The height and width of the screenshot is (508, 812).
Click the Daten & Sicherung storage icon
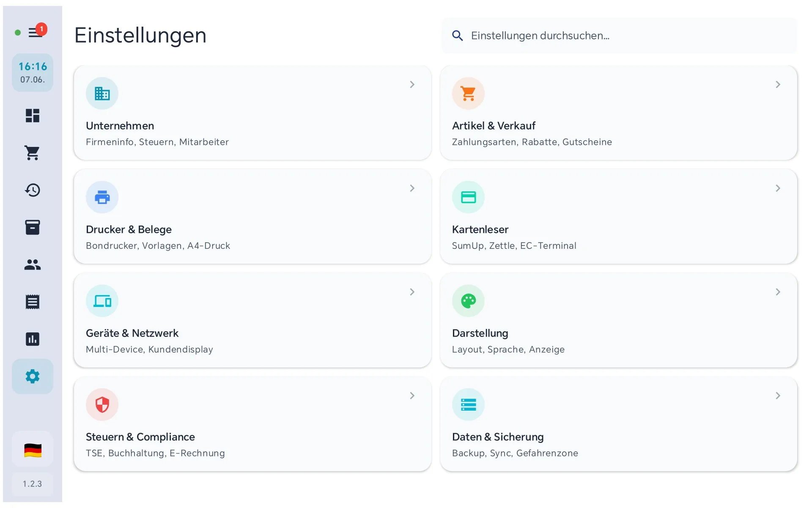468,404
